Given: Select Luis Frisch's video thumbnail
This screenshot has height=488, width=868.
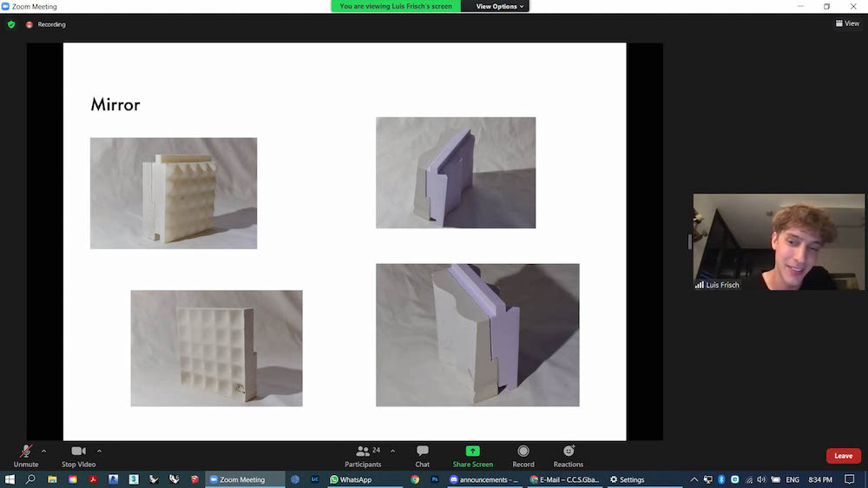Looking at the screenshot, I should pyautogui.click(x=779, y=241).
